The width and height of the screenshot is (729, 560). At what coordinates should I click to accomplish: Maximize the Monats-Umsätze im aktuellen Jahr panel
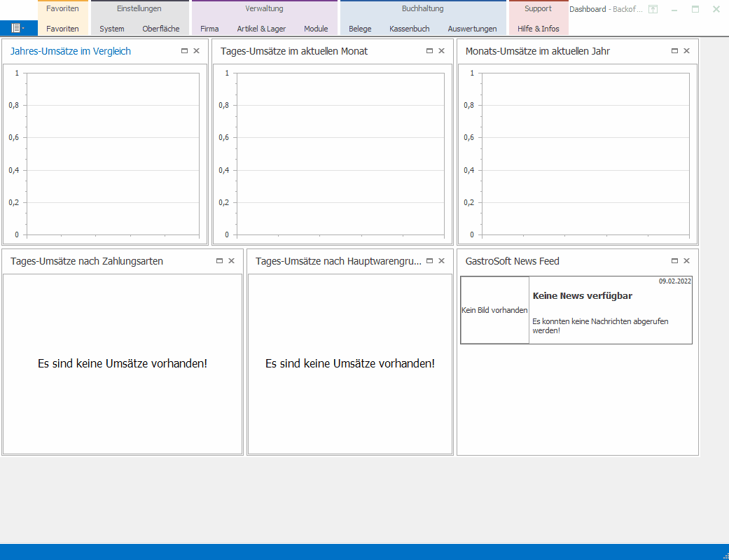pos(674,51)
